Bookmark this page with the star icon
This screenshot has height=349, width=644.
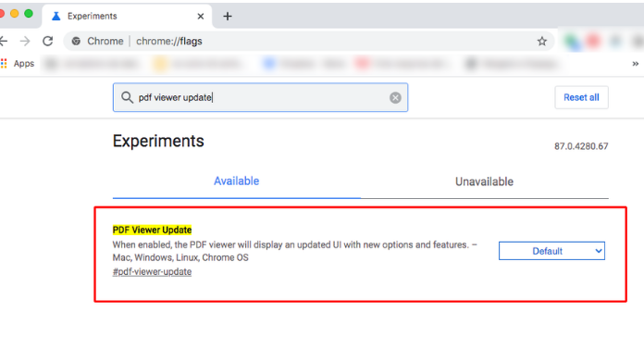541,41
